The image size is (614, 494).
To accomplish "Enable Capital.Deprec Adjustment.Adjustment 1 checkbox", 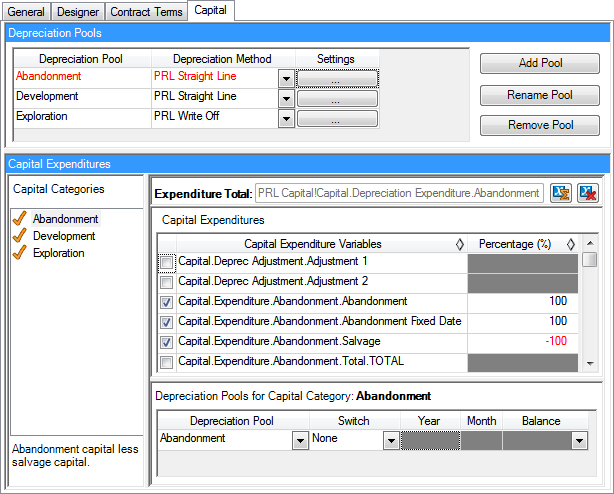I will tap(166, 262).
